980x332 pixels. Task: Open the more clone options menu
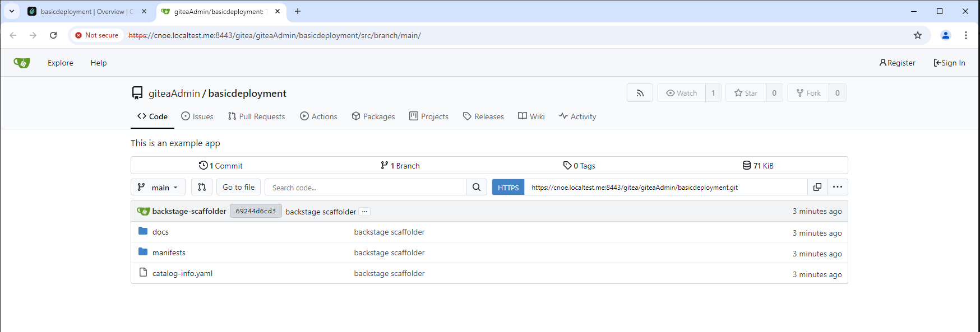[x=838, y=187]
